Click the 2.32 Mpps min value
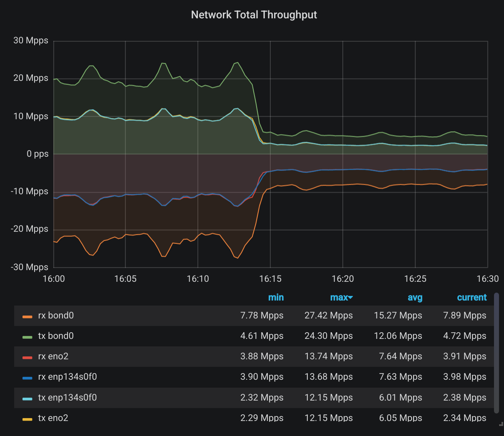The height and width of the screenshot is (436, 504). pos(262,398)
